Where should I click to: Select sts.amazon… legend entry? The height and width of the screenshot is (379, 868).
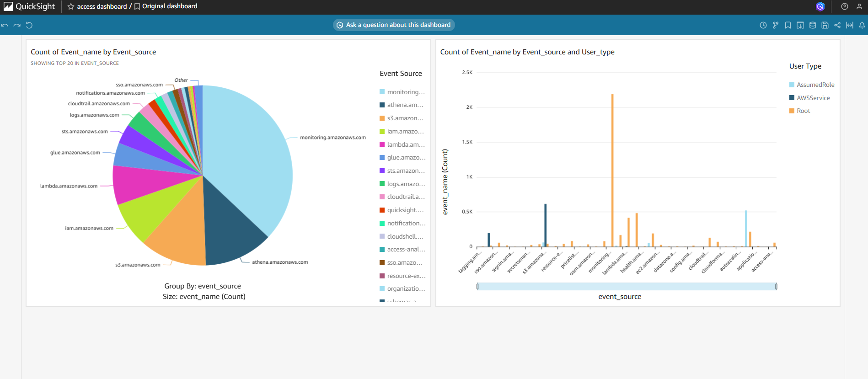(x=402, y=171)
